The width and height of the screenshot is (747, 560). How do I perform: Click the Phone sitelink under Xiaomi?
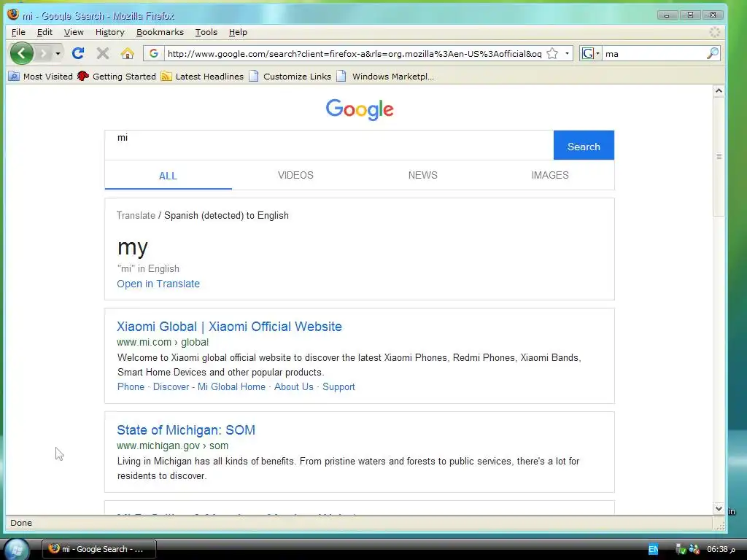tap(131, 386)
